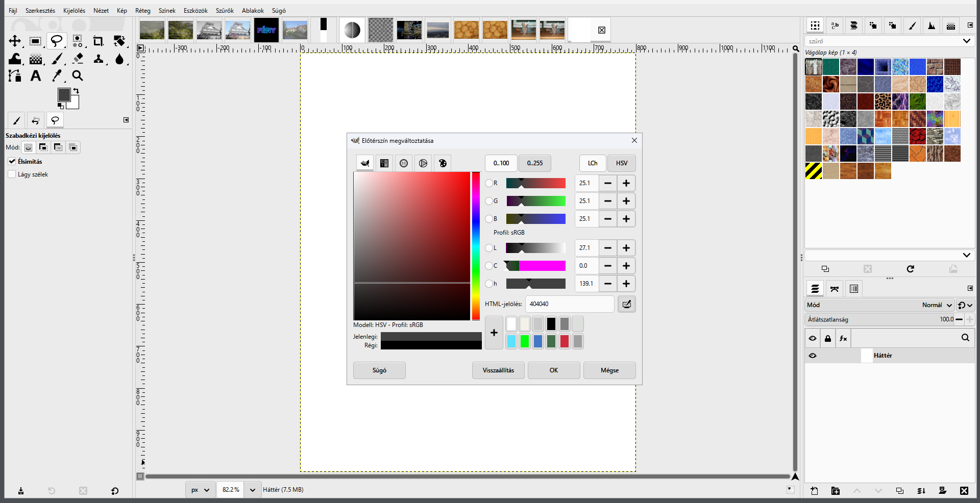Open the Palette color selector tab
Image resolution: width=980 pixels, height=503 pixels.
(x=443, y=163)
